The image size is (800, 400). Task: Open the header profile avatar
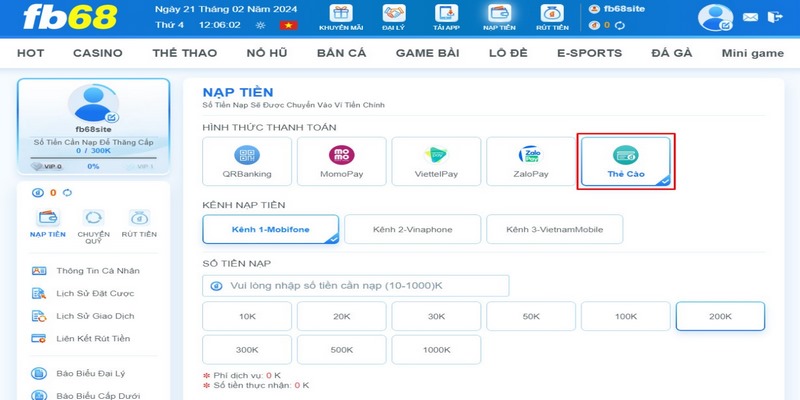pos(715,18)
